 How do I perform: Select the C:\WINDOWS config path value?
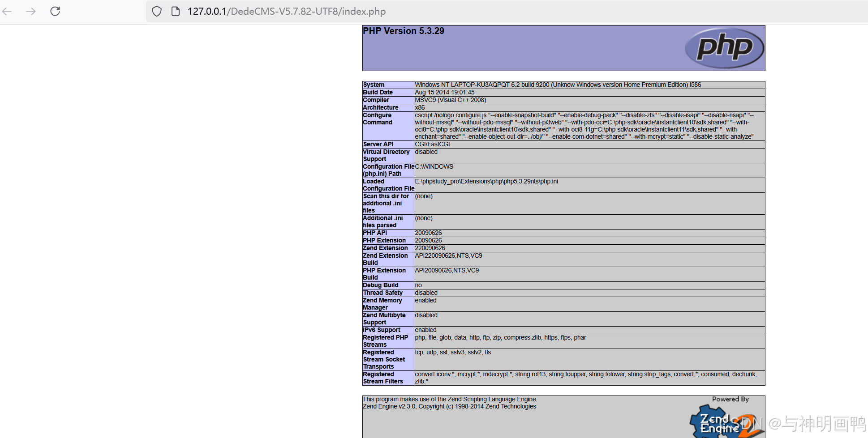[x=434, y=166]
